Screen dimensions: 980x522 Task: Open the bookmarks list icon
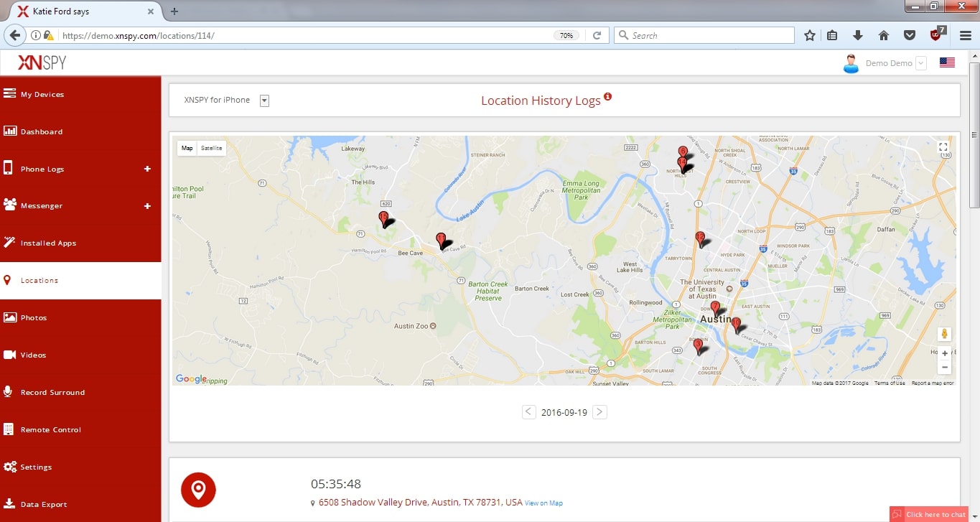click(x=832, y=35)
